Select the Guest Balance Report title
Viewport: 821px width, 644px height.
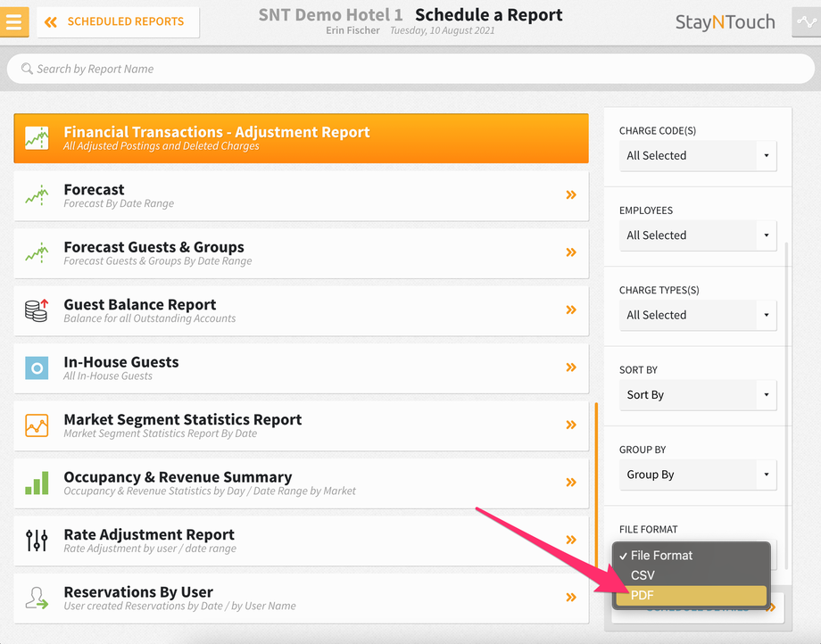(140, 304)
